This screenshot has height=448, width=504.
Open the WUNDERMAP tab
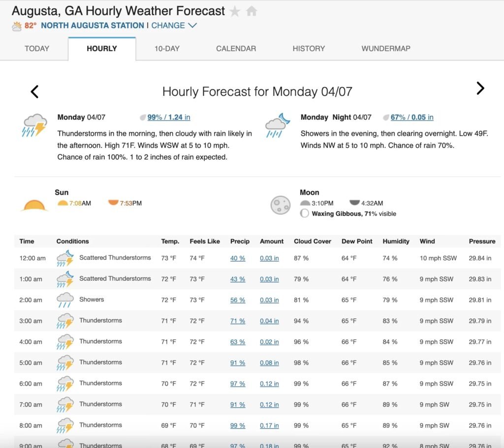[x=385, y=49]
